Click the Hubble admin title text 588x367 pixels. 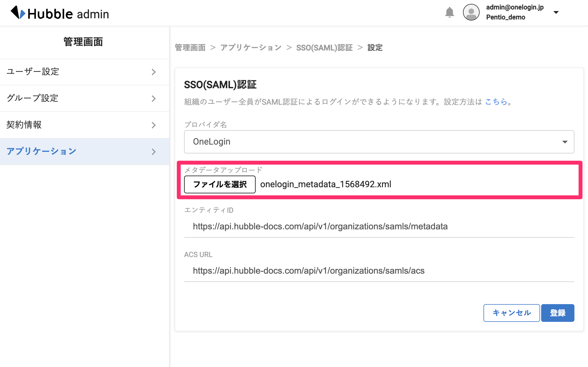coord(68,14)
